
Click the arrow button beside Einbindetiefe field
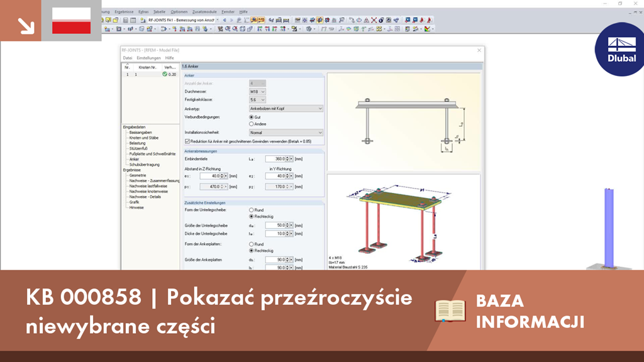point(291,159)
